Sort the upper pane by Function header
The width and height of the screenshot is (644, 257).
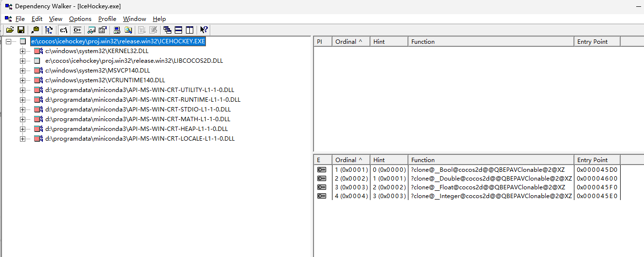491,42
